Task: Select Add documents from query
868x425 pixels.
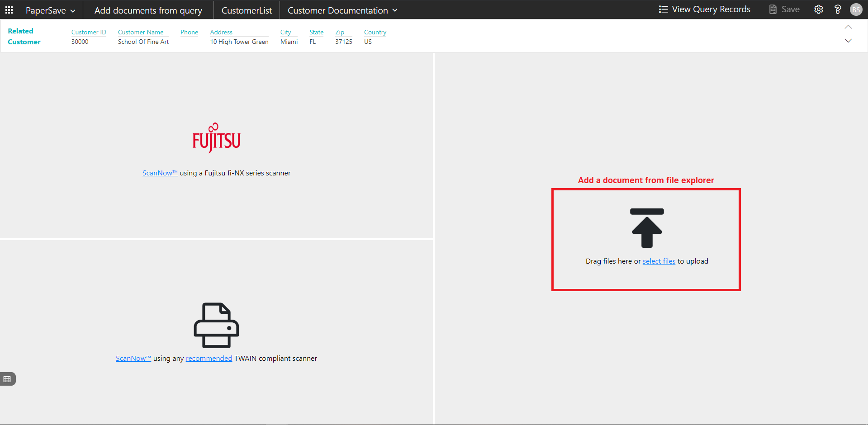Action: tap(148, 10)
